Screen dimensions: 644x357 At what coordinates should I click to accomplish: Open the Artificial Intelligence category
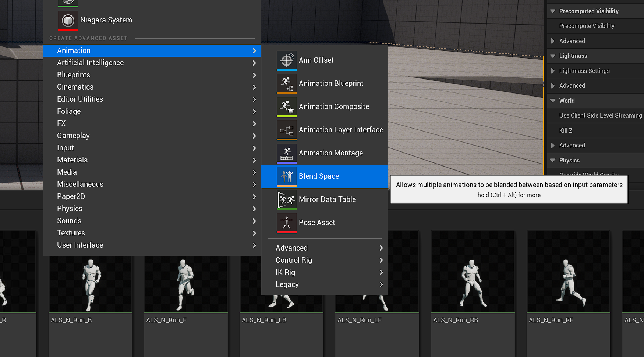152,63
